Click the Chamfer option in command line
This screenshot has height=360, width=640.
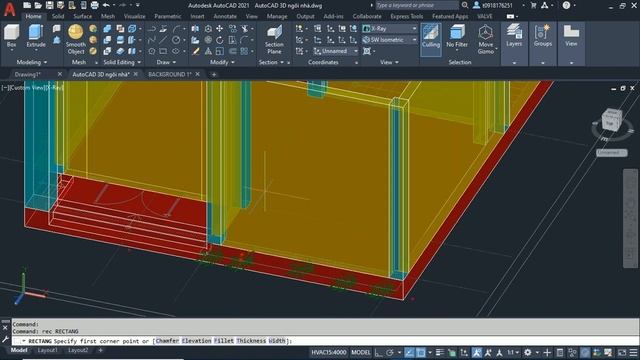tap(167, 341)
